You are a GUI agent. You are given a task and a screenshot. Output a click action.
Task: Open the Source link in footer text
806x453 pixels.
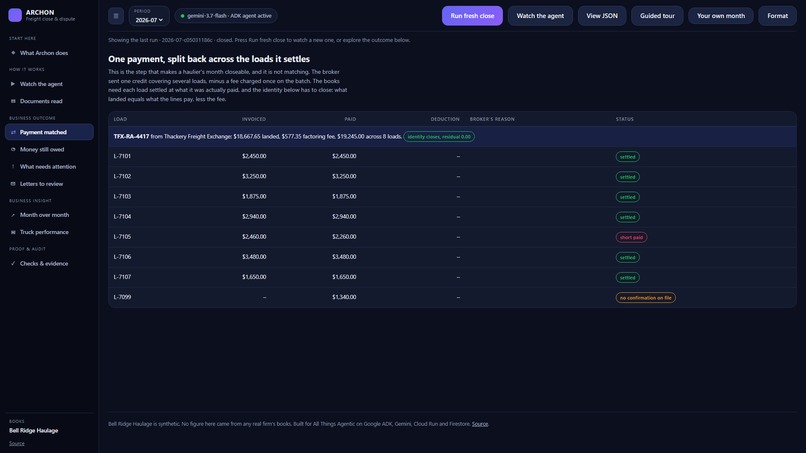480,424
